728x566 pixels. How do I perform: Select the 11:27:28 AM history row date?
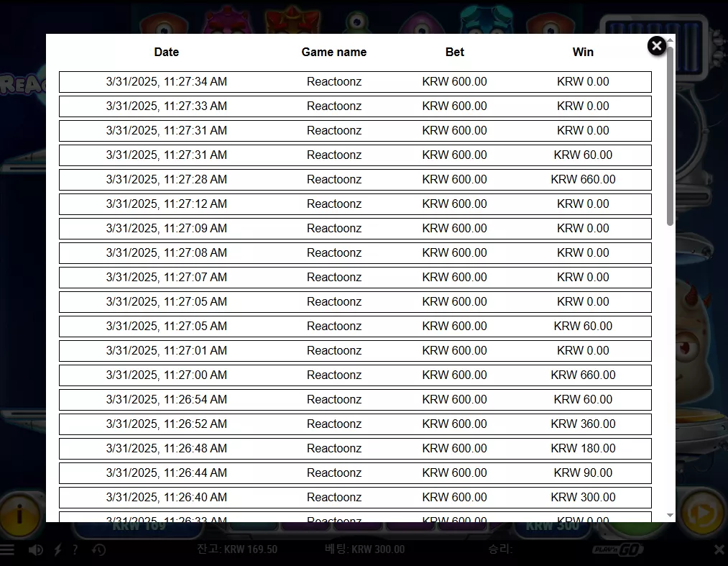click(166, 179)
